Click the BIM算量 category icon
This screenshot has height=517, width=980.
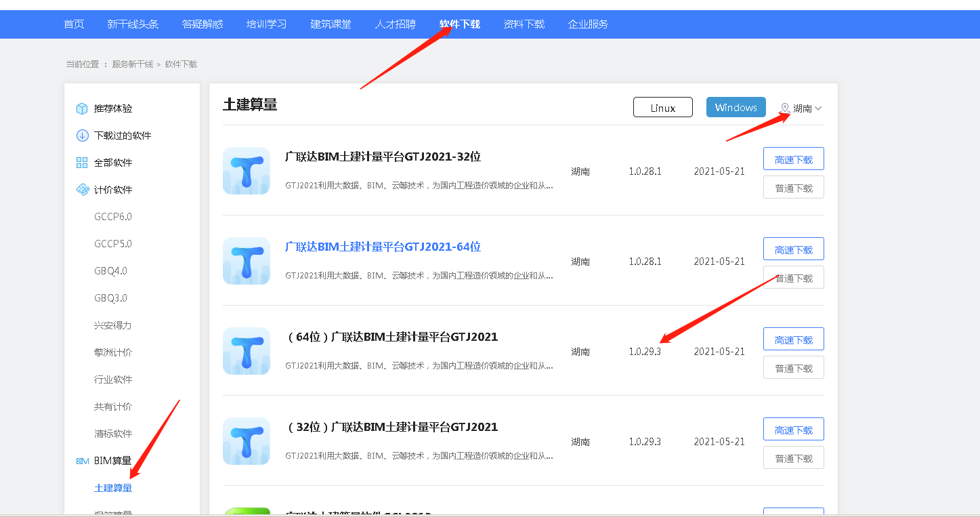click(82, 461)
